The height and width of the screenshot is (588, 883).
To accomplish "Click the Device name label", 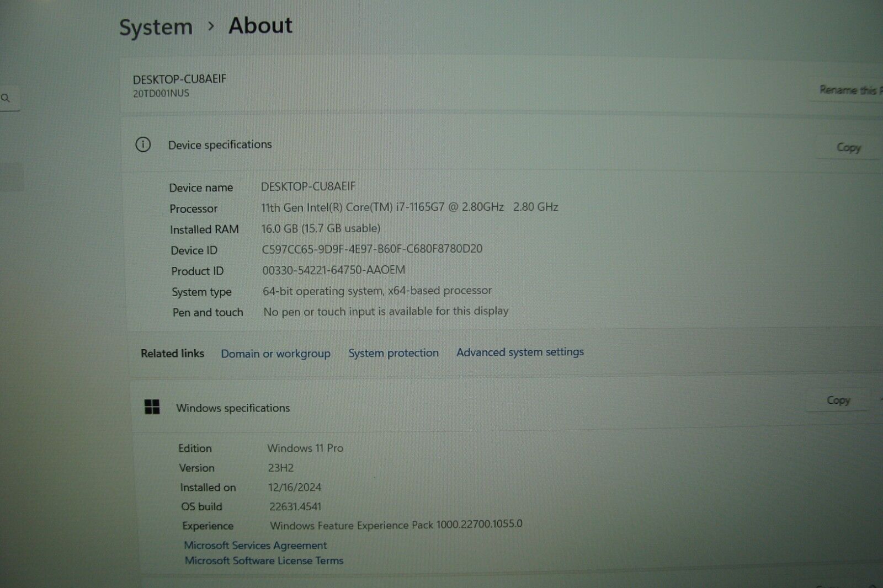I will [201, 188].
